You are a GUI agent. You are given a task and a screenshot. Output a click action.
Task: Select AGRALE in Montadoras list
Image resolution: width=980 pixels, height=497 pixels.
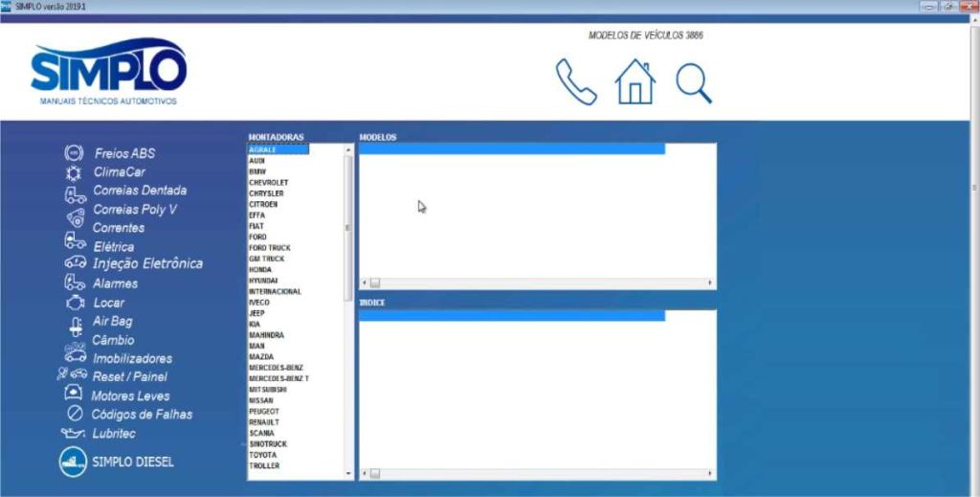pos(278,150)
